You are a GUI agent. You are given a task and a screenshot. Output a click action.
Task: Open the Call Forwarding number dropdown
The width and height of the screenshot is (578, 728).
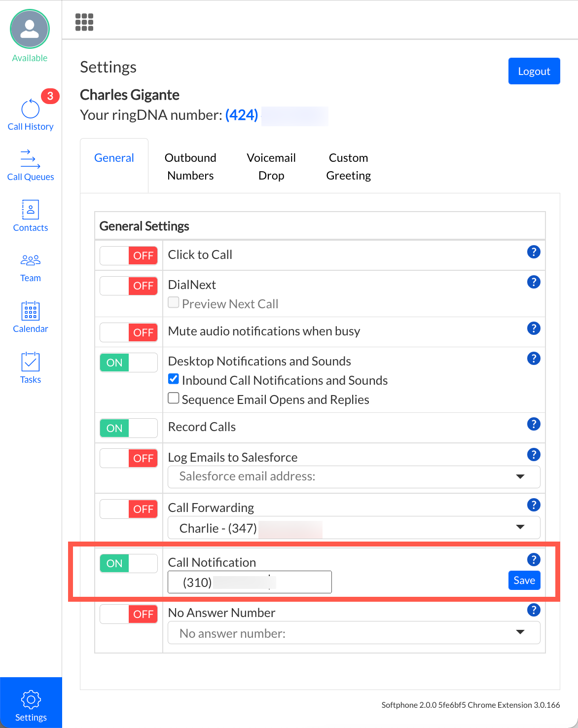[x=354, y=528]
